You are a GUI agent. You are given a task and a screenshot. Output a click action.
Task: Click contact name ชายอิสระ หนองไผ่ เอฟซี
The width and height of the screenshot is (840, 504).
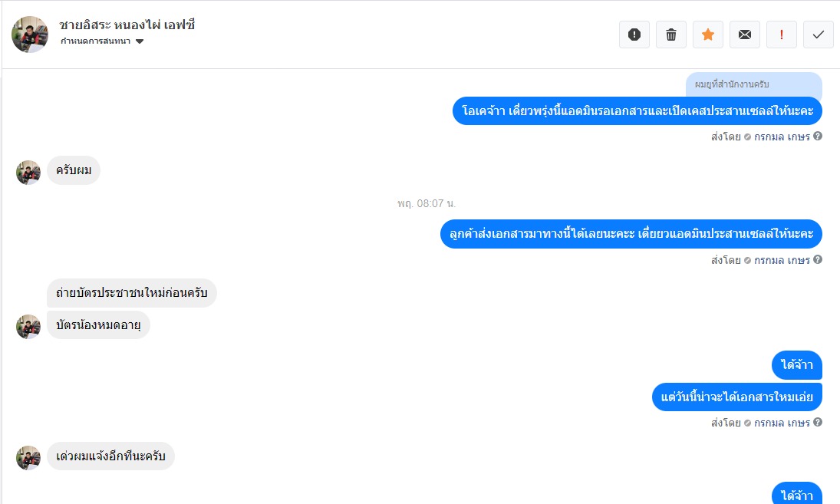tap(127, 25)
